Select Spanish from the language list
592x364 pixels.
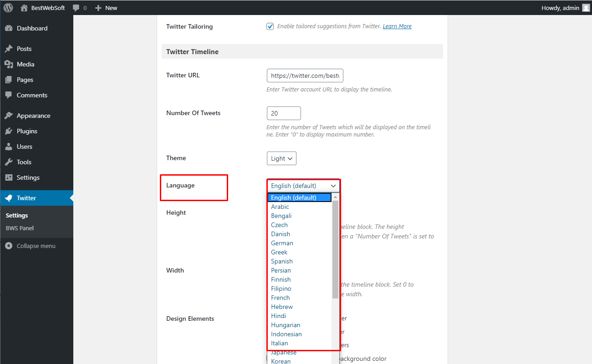coord(300,261)
